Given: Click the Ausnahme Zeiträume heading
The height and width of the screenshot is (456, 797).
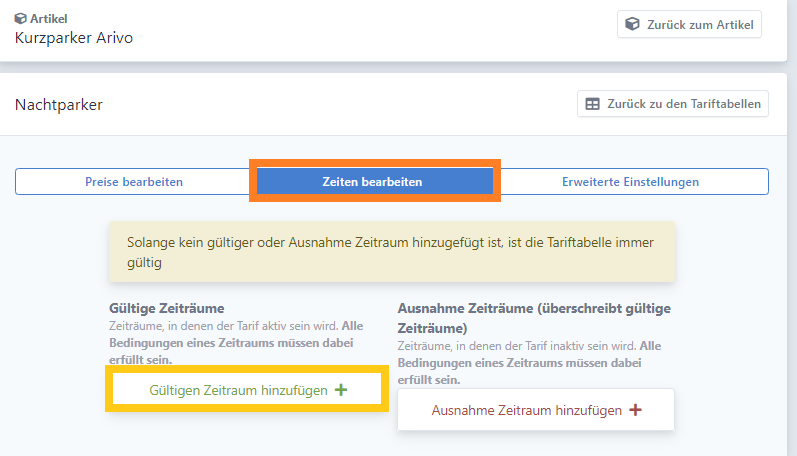Looking at the screenshot, I should pyautogui.click(x=534, y=318).
